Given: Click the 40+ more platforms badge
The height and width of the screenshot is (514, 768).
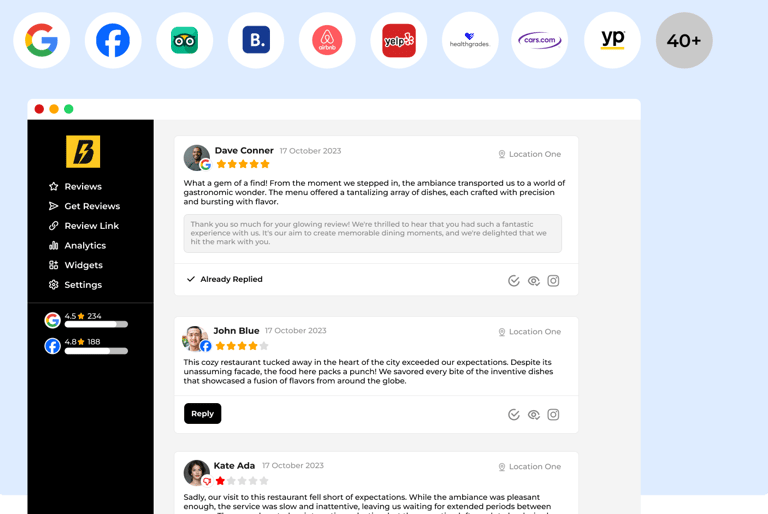Looking at the screenshot, I should 684,40.
